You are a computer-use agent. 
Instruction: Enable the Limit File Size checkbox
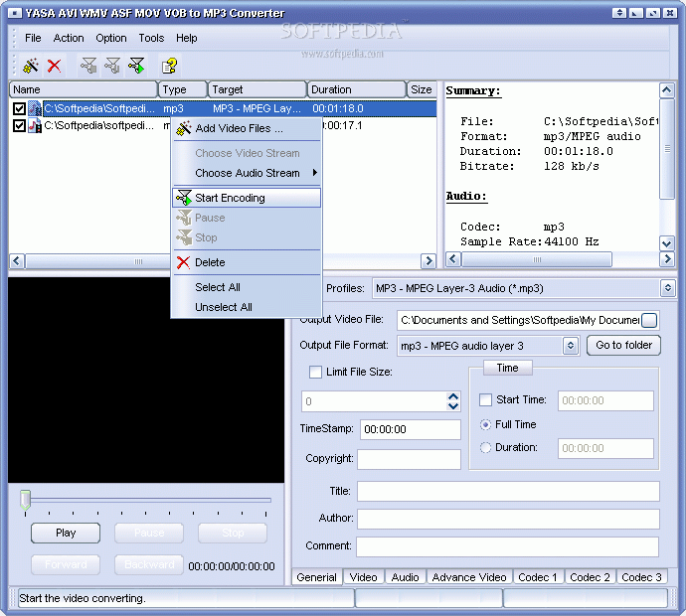tap(315, 372)
